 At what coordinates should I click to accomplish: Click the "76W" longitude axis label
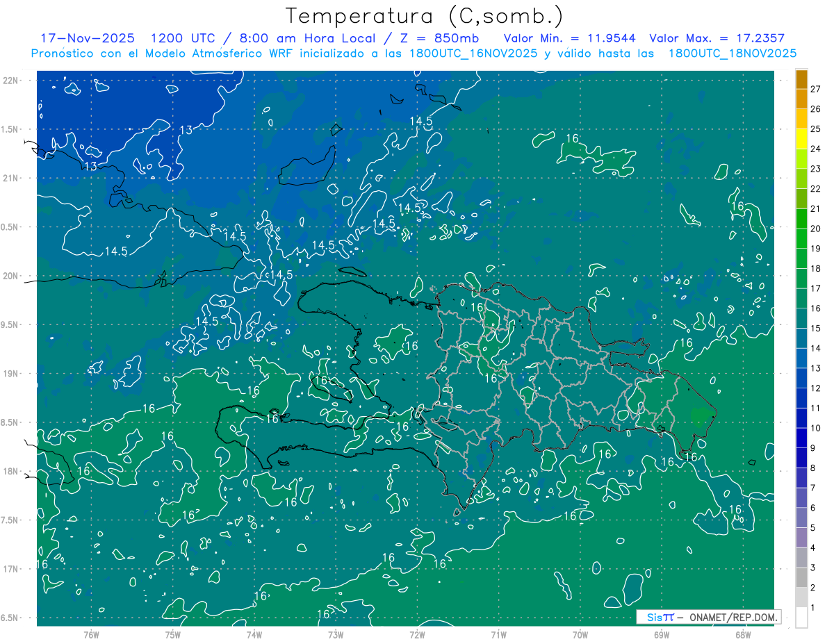coord(91,635)
